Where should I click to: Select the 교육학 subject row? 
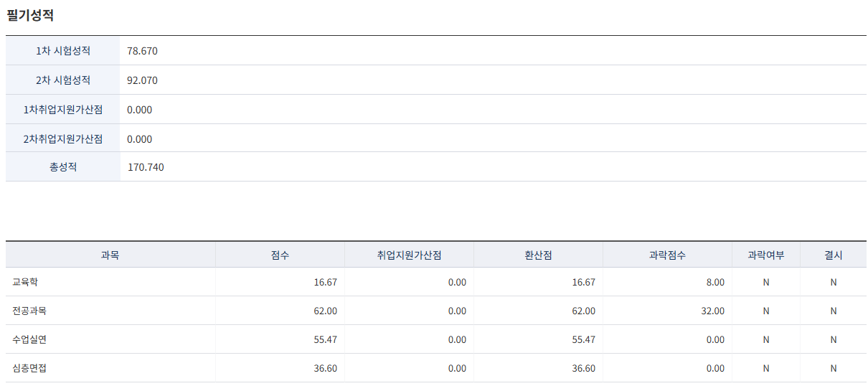(x=436, y=282)
